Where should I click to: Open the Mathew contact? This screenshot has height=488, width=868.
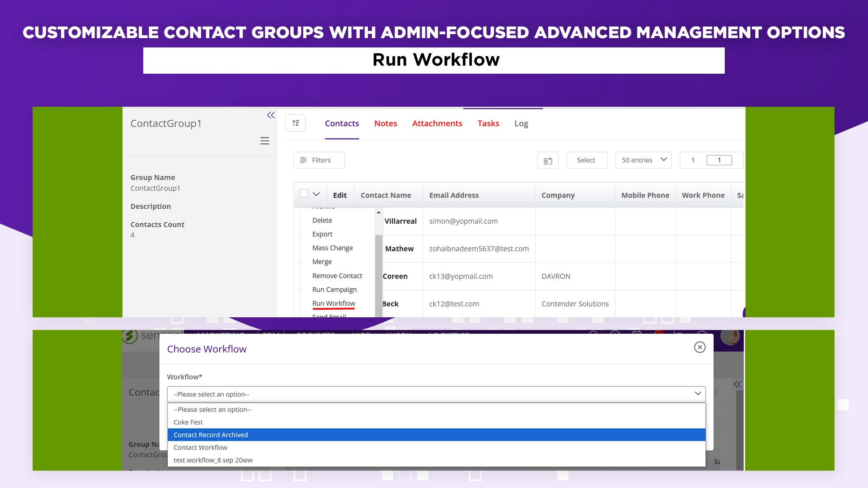click(x=399, y=249)
